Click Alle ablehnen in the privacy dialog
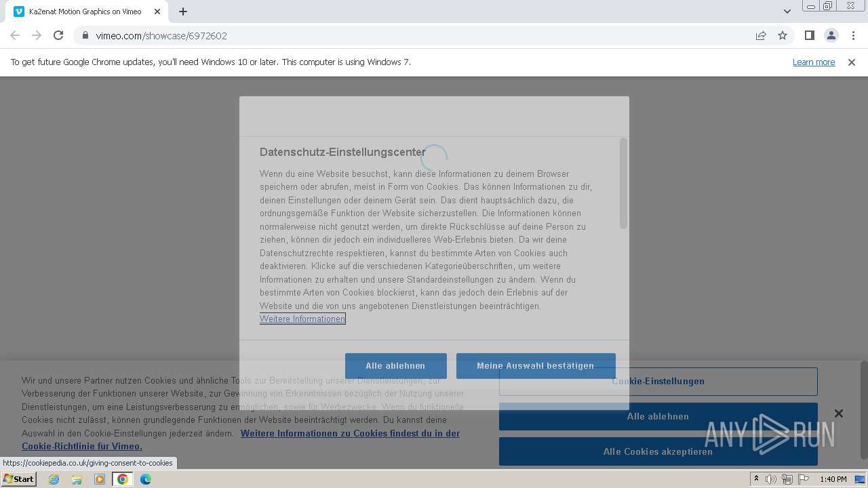 click(395, 365)
